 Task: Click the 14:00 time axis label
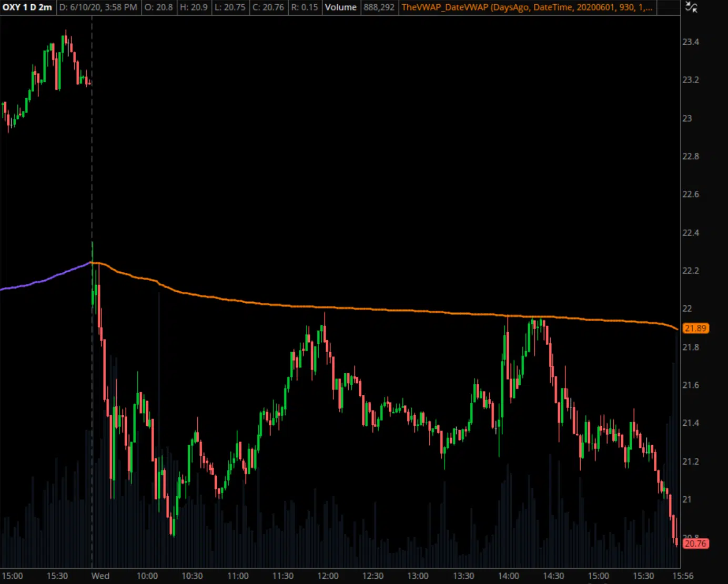click(509, 576)
